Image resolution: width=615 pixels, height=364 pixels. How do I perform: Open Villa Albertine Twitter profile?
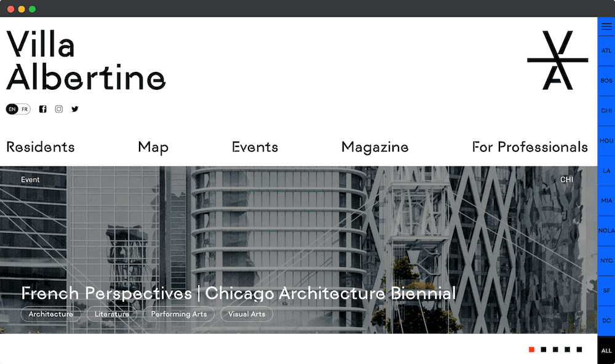coord(75,109)
